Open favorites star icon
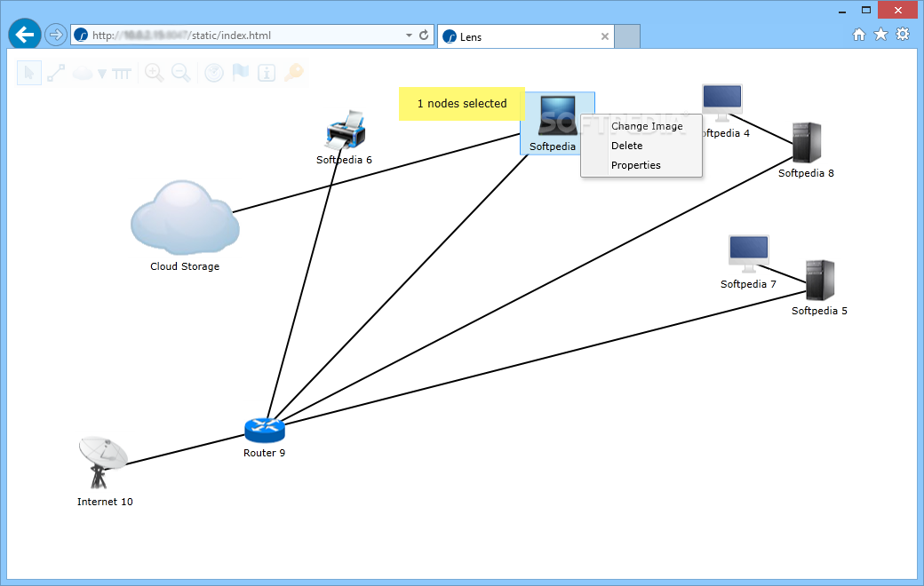This screenshot has width=924, height=586. pyautogui.click(x=881, y=34)
